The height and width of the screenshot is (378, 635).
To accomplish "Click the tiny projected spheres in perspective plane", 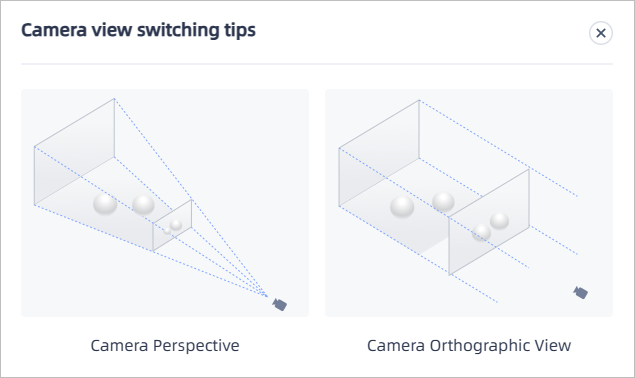I will tap(173, 226).
